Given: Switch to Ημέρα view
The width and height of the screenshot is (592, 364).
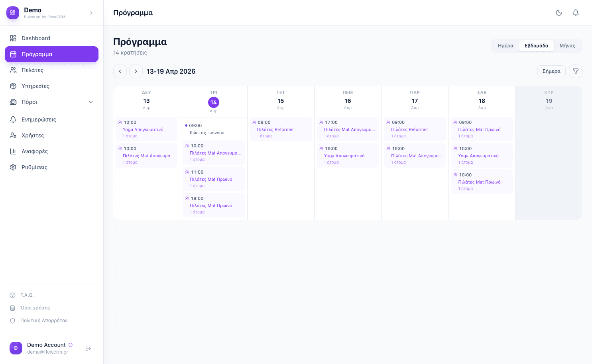Looking at the screenshot, I should point(505,46).
